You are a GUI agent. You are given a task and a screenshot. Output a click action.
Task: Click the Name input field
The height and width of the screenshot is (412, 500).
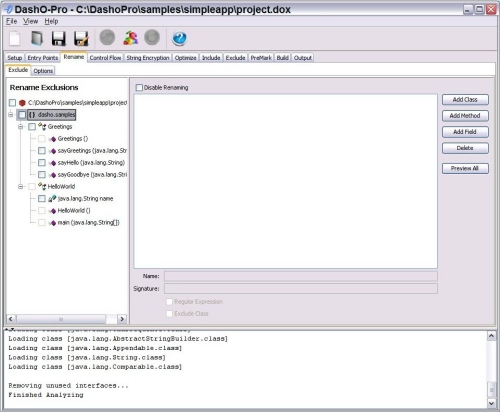(x=301, y=276)
